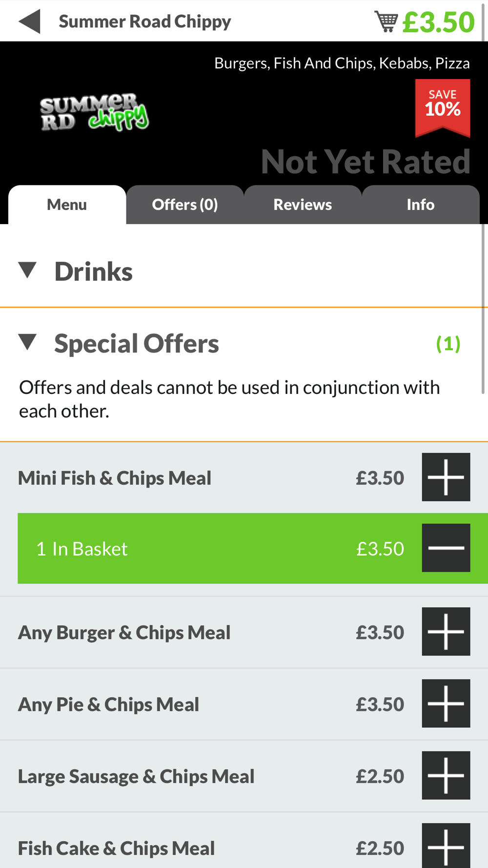Open the shopping cart icon
488x868 pixels.
click(x=386, y=21)
